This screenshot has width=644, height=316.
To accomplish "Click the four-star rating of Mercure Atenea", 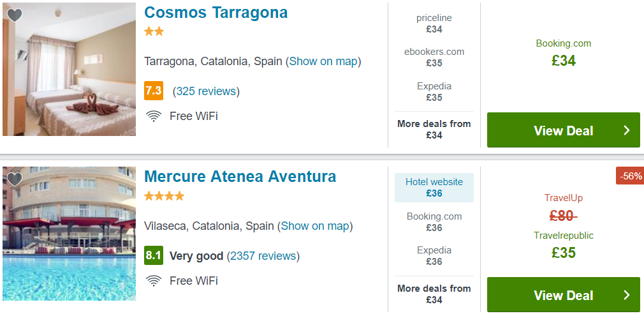I will (x=165, y=196).
